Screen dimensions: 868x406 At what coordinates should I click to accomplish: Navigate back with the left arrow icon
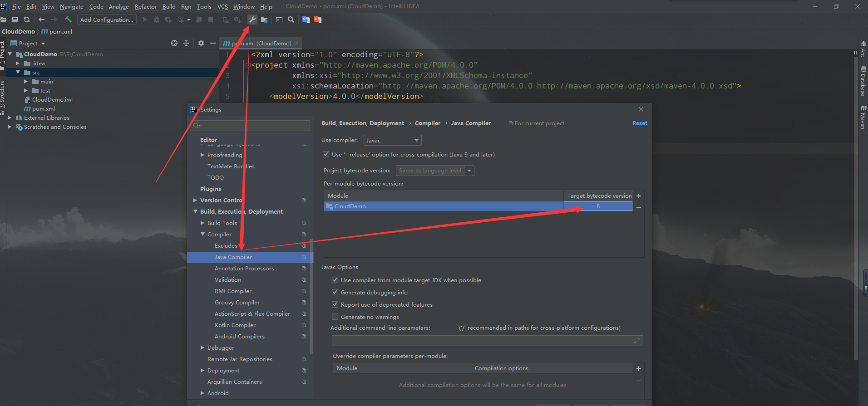coord(42,20)
